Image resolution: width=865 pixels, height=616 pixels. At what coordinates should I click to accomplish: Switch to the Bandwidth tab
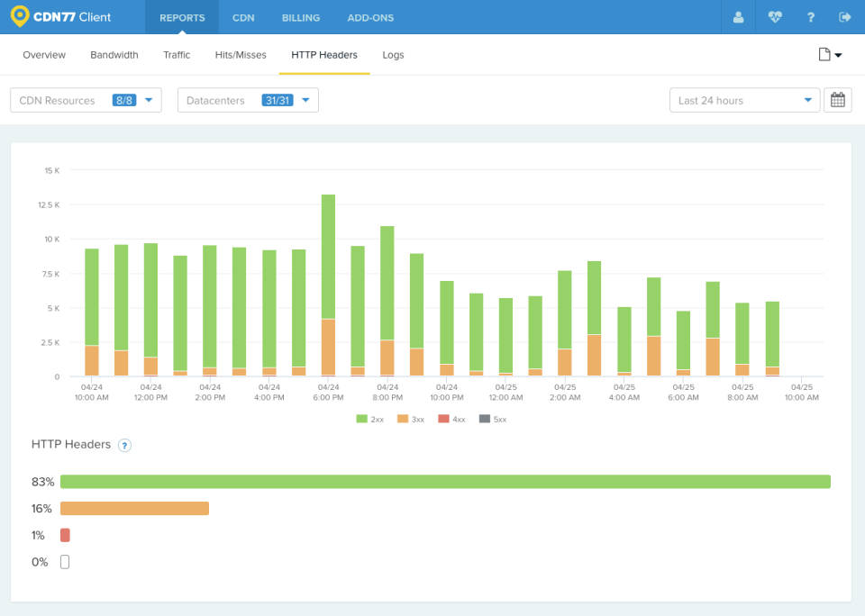click(114, 55)
